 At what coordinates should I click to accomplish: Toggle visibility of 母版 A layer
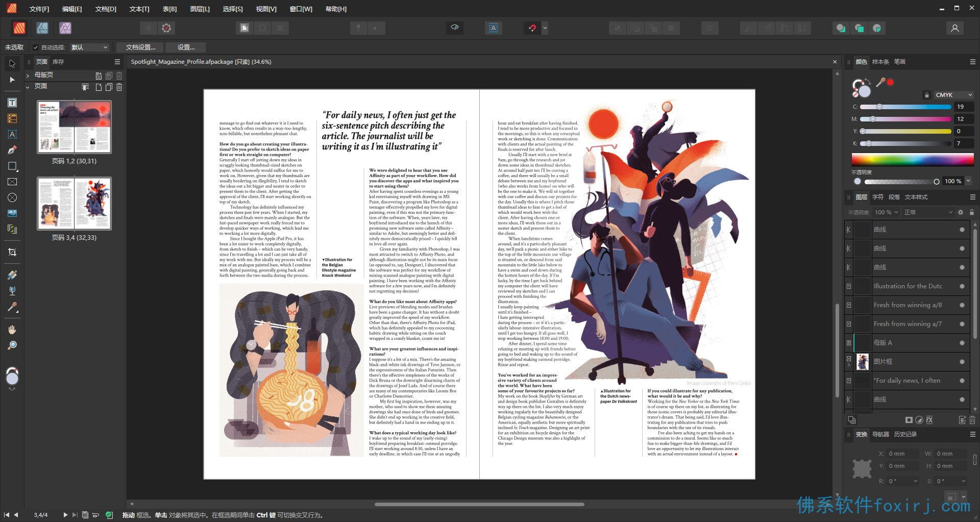[962, 343]
